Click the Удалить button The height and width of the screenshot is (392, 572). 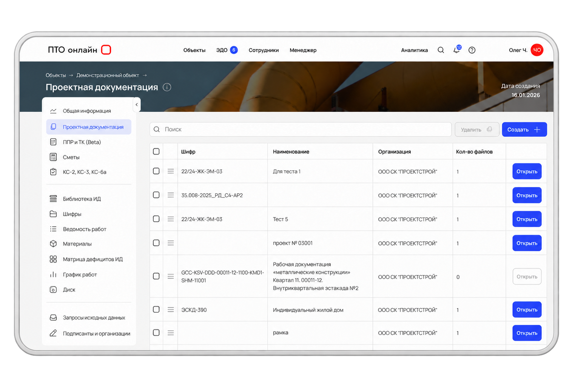pyautogui.click(x=477, y=130)
